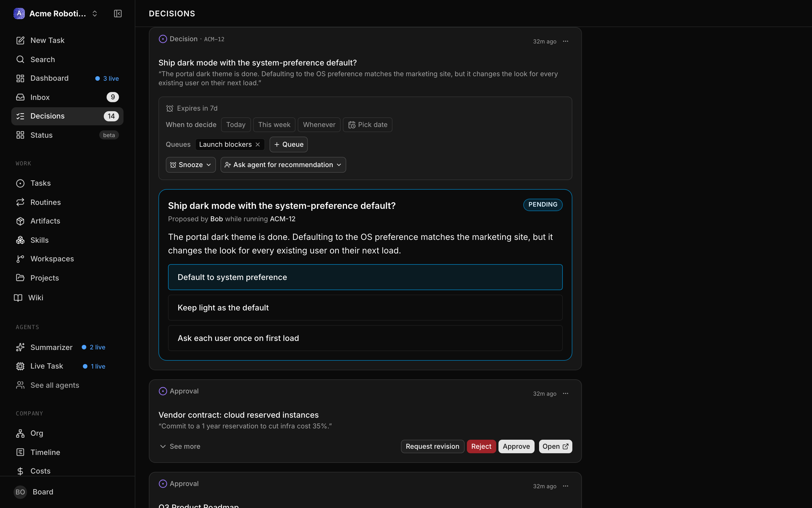Open the Board user profile avatar
812x508 pixels.
click(x=20, y=492)
